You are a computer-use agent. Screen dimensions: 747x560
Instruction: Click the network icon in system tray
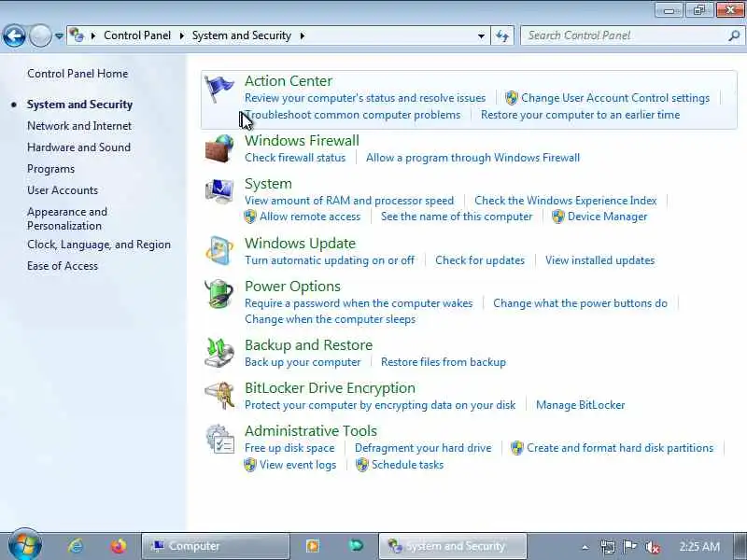[x=608, y=547]
